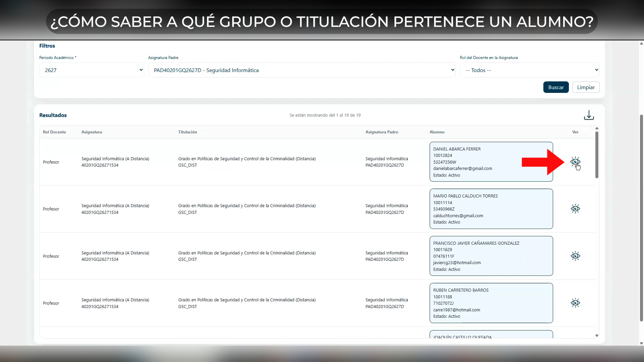Open eye icon for Mario Pablo Calduch Torres

pyautogui.click(x=575, y=209)
